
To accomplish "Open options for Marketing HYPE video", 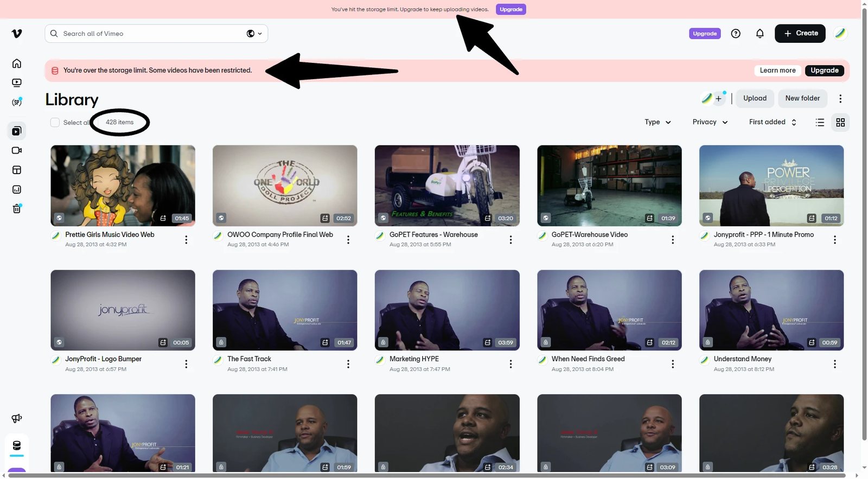I will pos(510,364).
